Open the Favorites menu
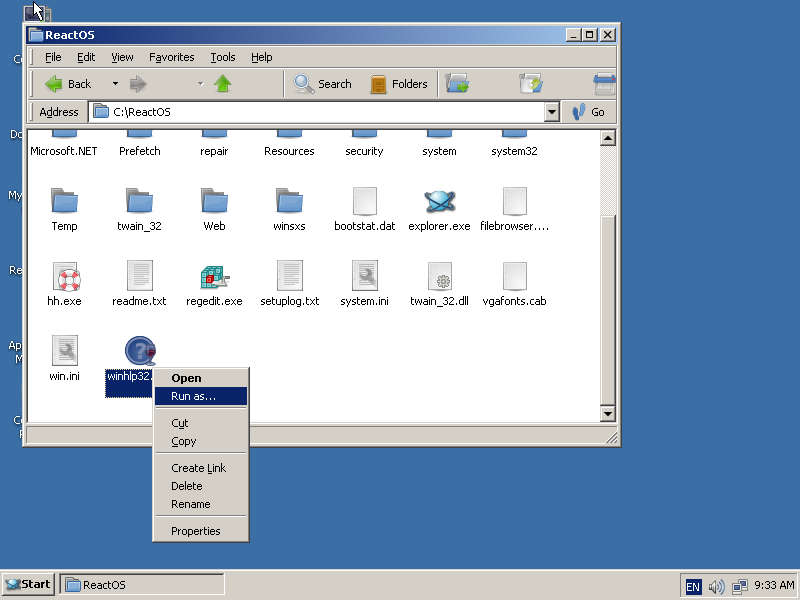Image resolution: width=800 pixels, height=600 pixels. pyautogui.click(x=171, y=57)
